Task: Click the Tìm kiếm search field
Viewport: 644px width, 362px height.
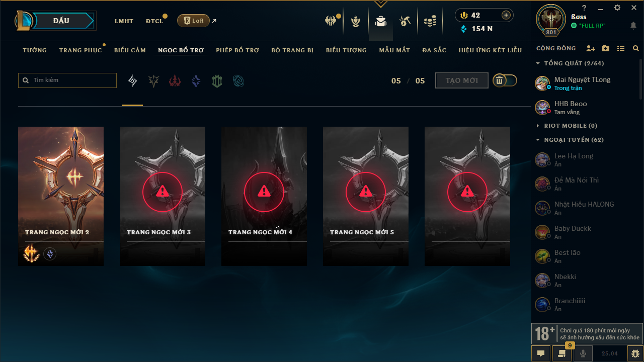Action: pyautogui.click(x=67, y=80)
